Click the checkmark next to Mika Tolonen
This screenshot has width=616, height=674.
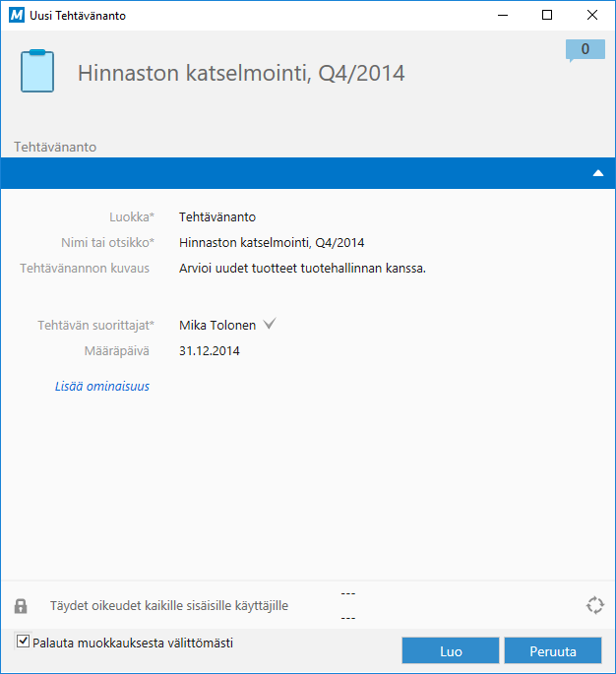(271, 324)
